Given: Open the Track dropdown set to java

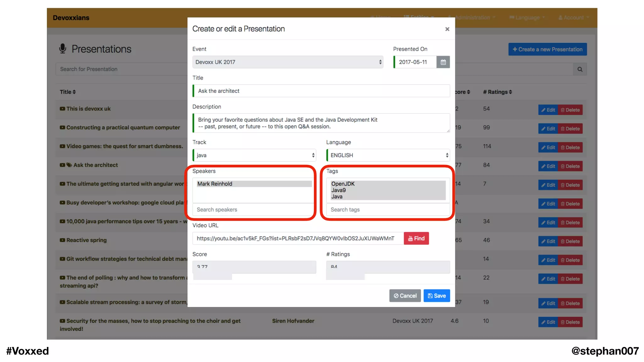Looking at the screenshot, I should point(254,155).
